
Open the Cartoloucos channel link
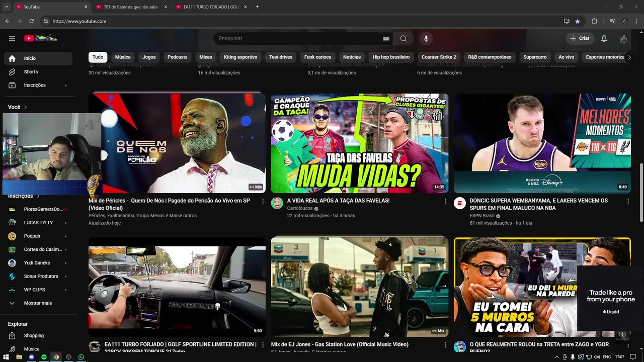[x=300, y=209]
